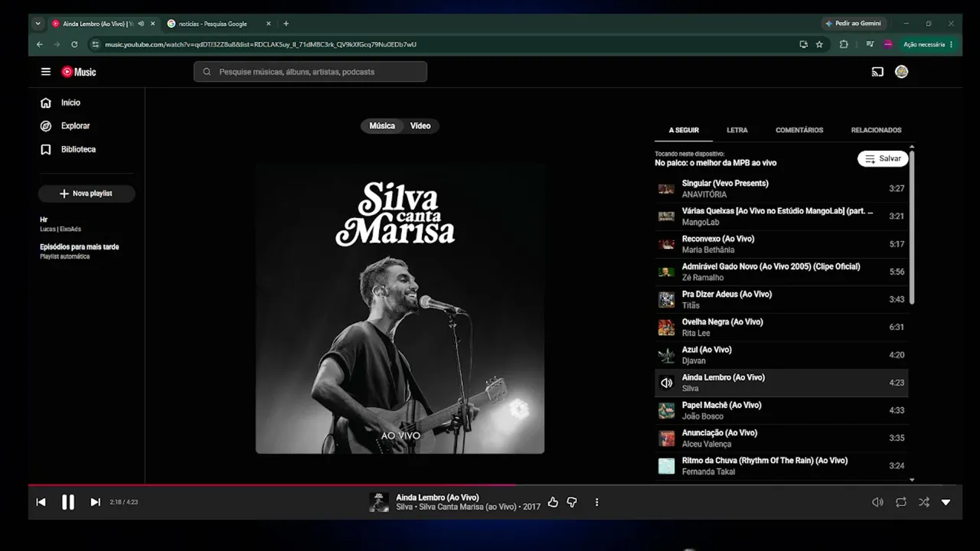The height and width of the screenshot is (551, 980).
Task: Close the notícias Google tab
Action: pyautogui.click(x=269, y=24)
